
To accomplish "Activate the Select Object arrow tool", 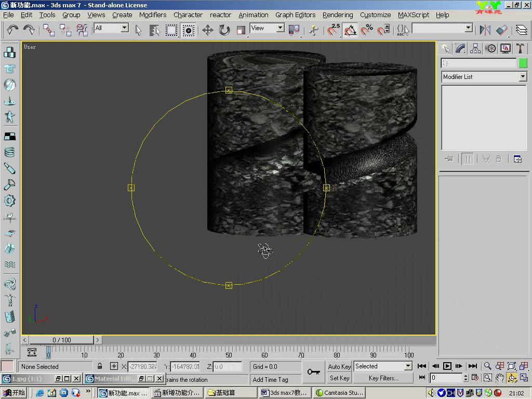I will tap(138, 30).
